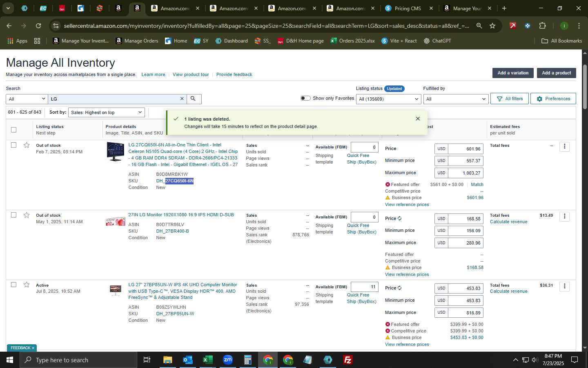Open Task View on the taskbar
Screen dimensions: 588x368
coord(147,360)
